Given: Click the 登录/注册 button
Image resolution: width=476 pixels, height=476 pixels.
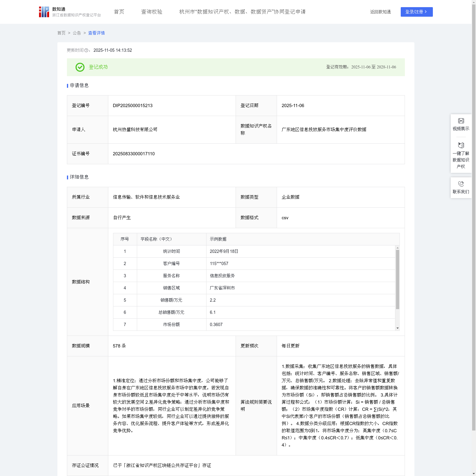Looking at the screenshot, I should click(416, 12).
